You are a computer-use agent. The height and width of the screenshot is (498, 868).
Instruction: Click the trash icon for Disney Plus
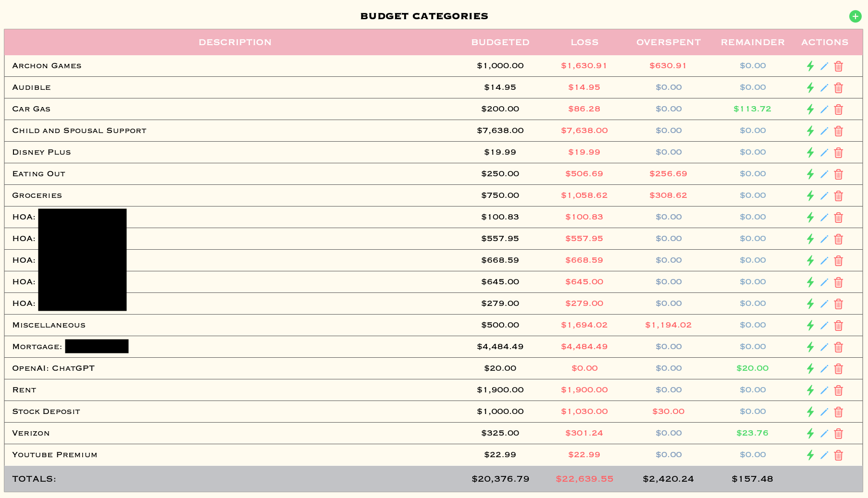pos(839,153)
